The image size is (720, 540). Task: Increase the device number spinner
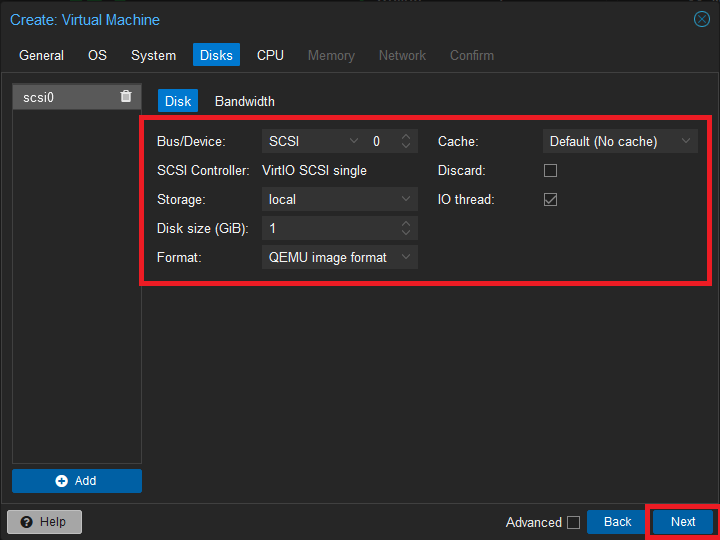coord(405,137)
